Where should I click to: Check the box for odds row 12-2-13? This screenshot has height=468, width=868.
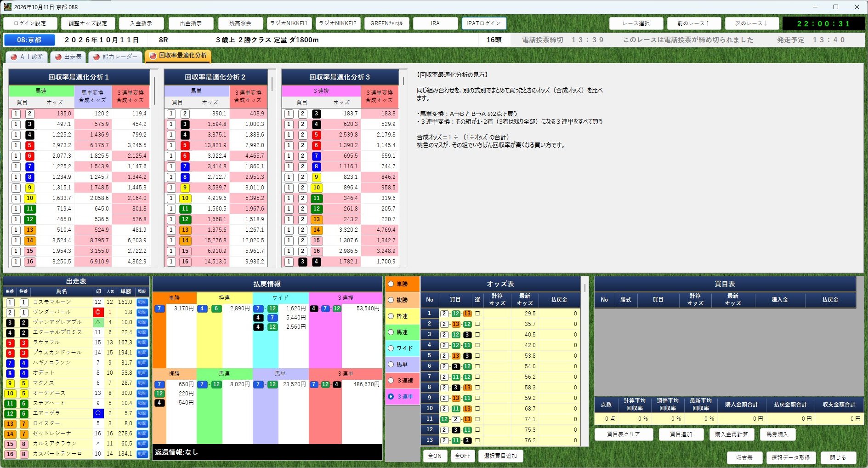pyautogui.click(x=477, y=419)
